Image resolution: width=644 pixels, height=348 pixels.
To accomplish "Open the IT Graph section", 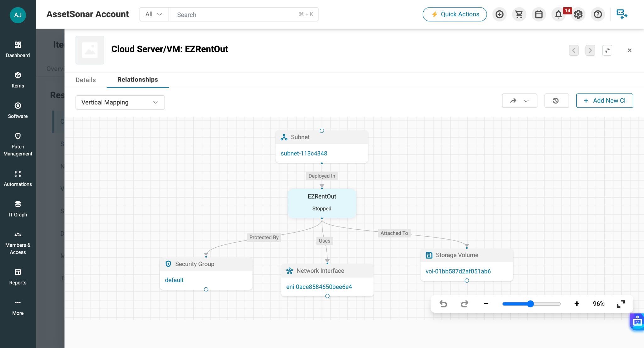I will pos(18,209).
